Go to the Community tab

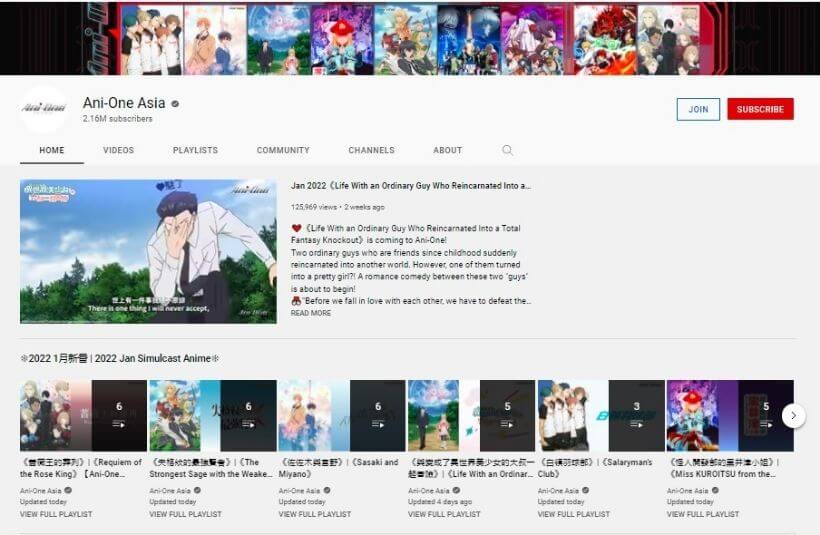tap(283, 150)
